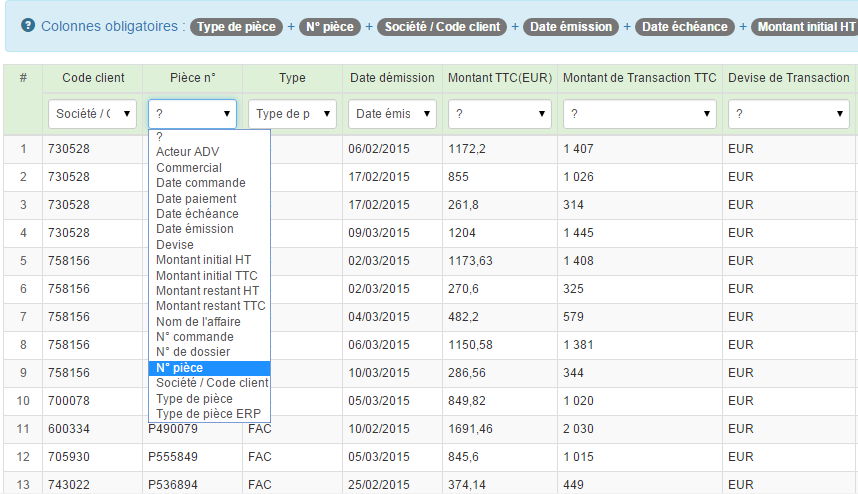Viewport: 858px width, 494px height.
Task: Pick 'Montant initial TTC' from the list
Action: (x=206, y=275)
